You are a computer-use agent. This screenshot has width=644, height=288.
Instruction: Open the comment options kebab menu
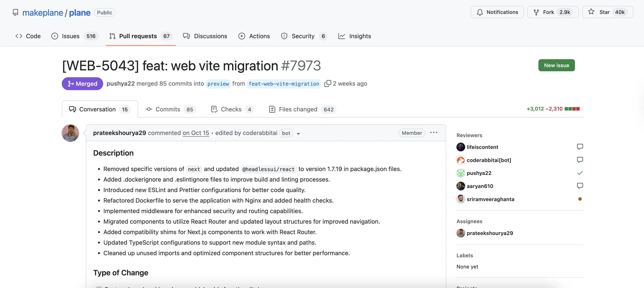click(434, 133)
